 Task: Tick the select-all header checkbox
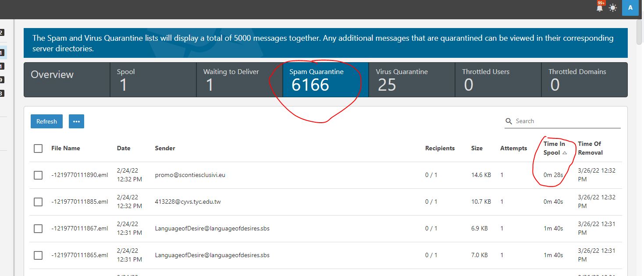tap(38, 149)
